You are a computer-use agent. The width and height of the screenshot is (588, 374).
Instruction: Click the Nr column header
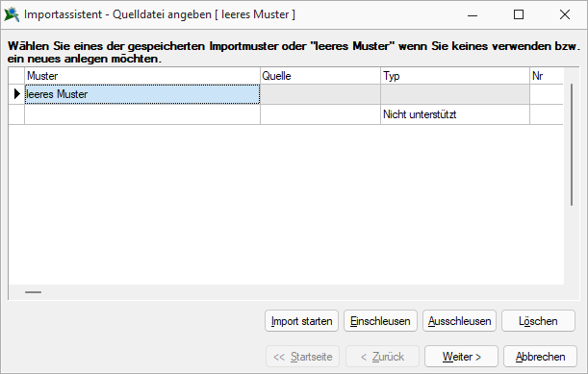click(x=547, y=76)
